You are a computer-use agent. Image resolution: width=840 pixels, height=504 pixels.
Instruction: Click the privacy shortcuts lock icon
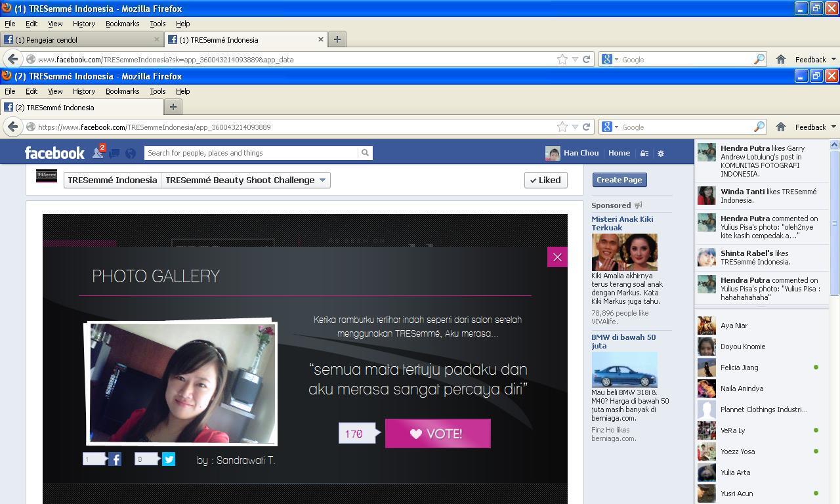pyautogui.click(x=644, y=154)
